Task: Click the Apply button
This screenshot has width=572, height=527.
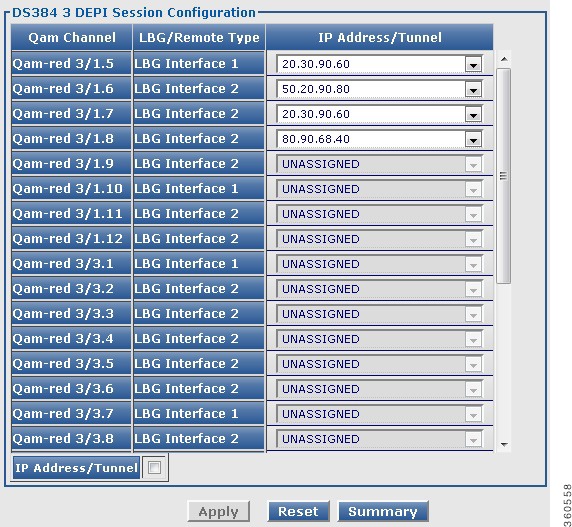Action: [219, 512]
